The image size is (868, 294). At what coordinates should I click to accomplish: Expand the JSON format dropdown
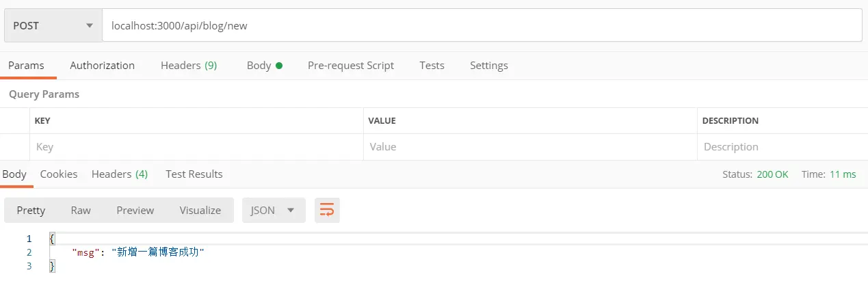point(272,211)
